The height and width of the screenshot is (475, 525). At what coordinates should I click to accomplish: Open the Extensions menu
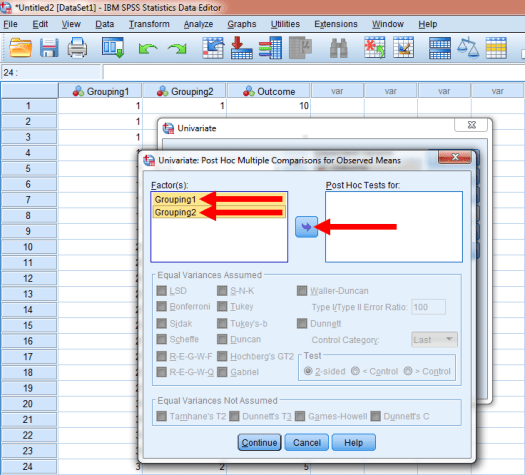coord(336,24)
